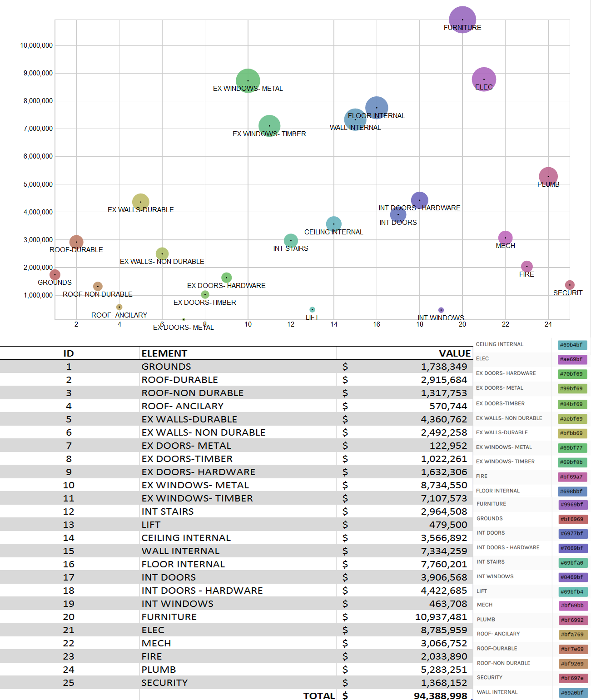Click the #69b4bf CEILING INTERNAL color swatch
Viewport: 591px width, 700px height.
(x=572, y=345)
